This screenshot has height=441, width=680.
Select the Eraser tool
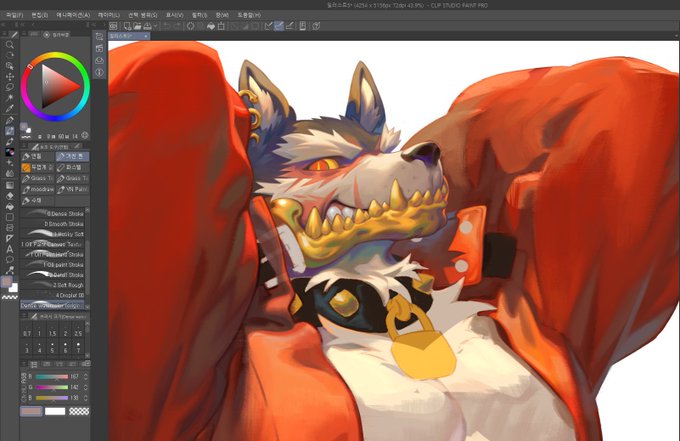tap(10, 196)
